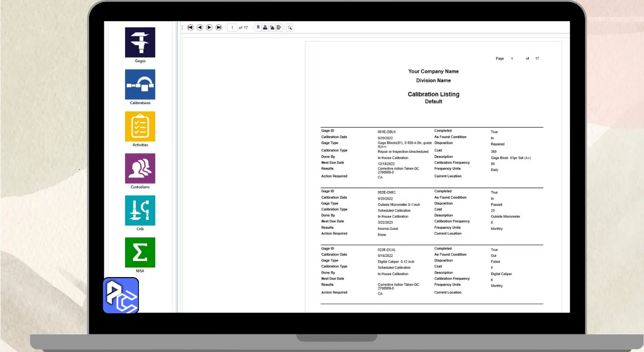Click next due date 3/22/2023
The width and height of the screenshot is (644, 352).
(x=385, y=222)
